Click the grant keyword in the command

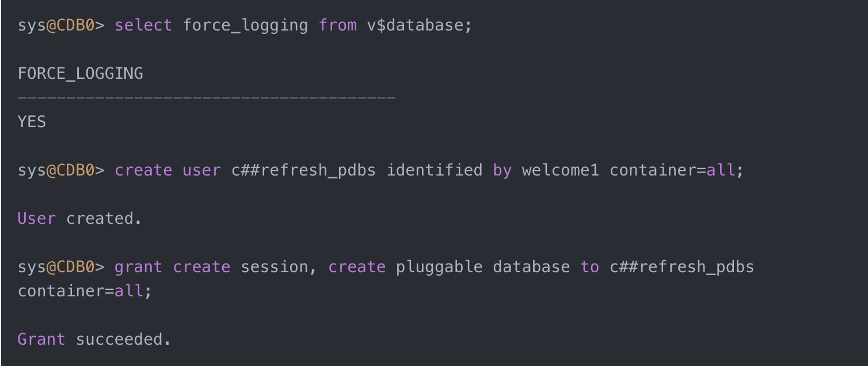[138, 268]
